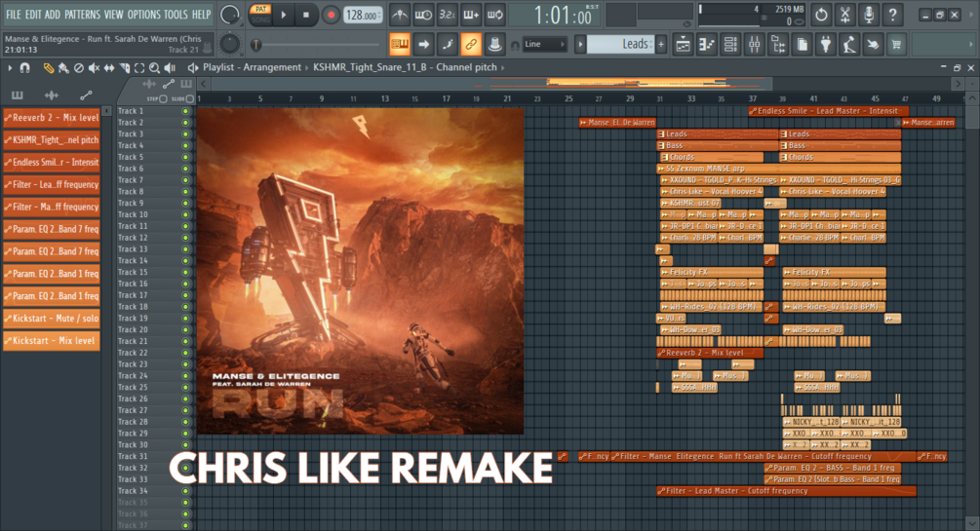
Task: Open the mixer view
Action: click(755, 45)
